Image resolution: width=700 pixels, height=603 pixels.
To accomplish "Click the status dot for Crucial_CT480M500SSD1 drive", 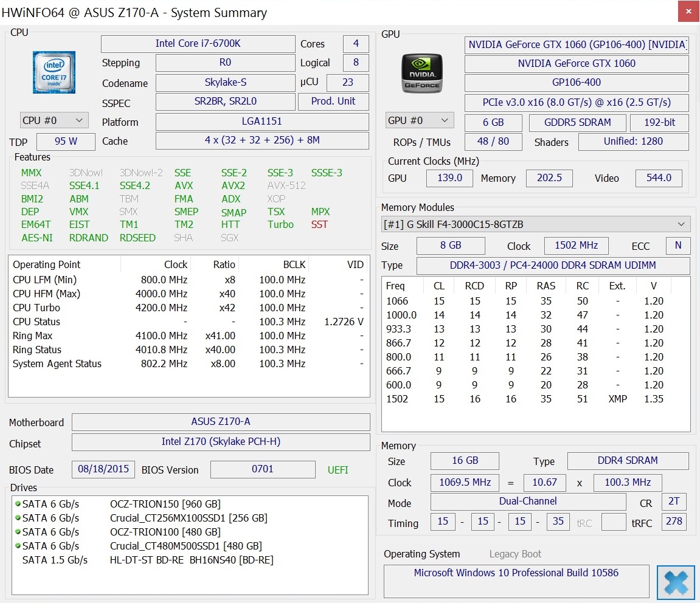I will [18, 545].
